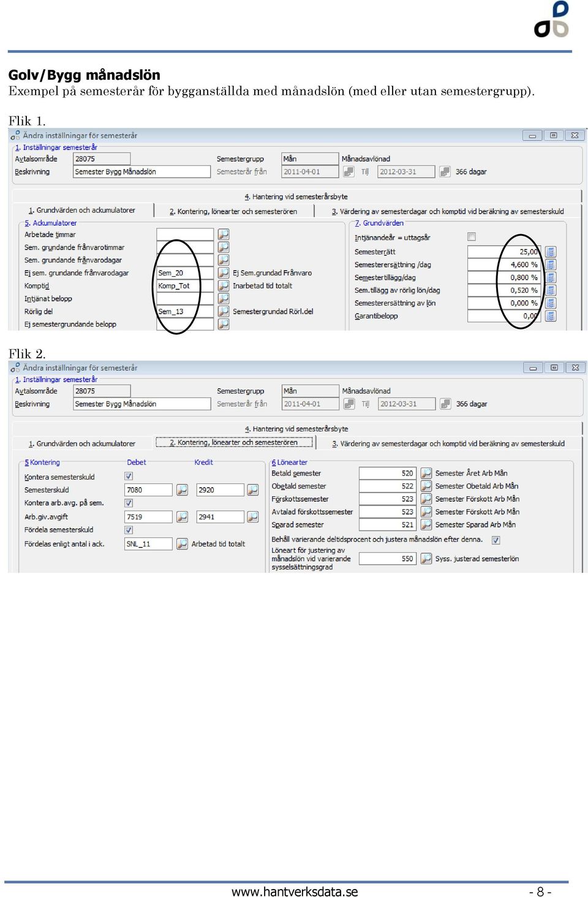Open date picker for 2011-04-01 in Flik 1

tap(349, 172)
